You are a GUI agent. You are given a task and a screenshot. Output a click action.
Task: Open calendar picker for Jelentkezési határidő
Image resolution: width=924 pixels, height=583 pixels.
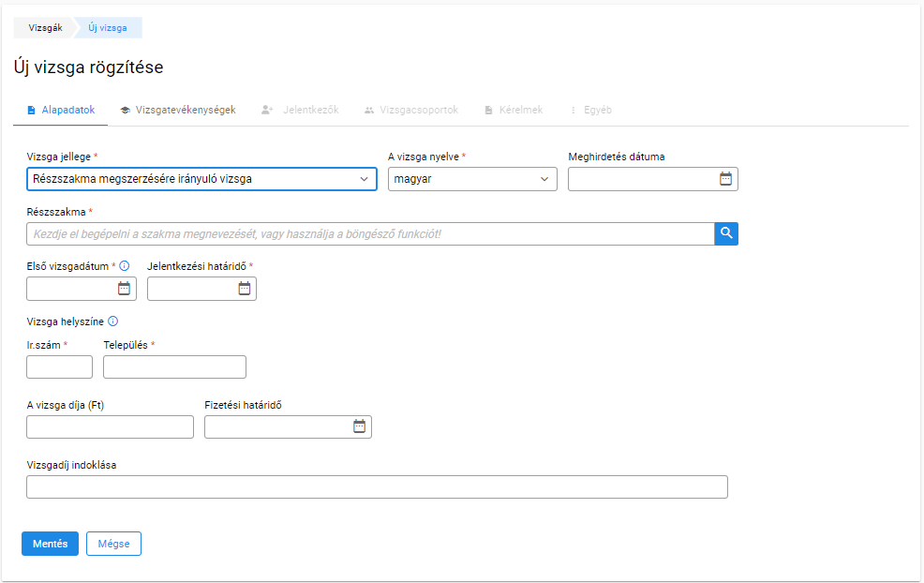click(x=245, y=289)
